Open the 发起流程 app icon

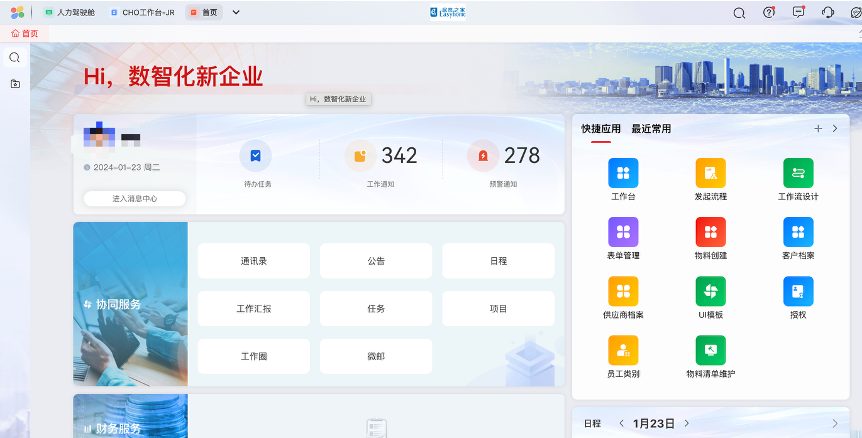[710, 173]
